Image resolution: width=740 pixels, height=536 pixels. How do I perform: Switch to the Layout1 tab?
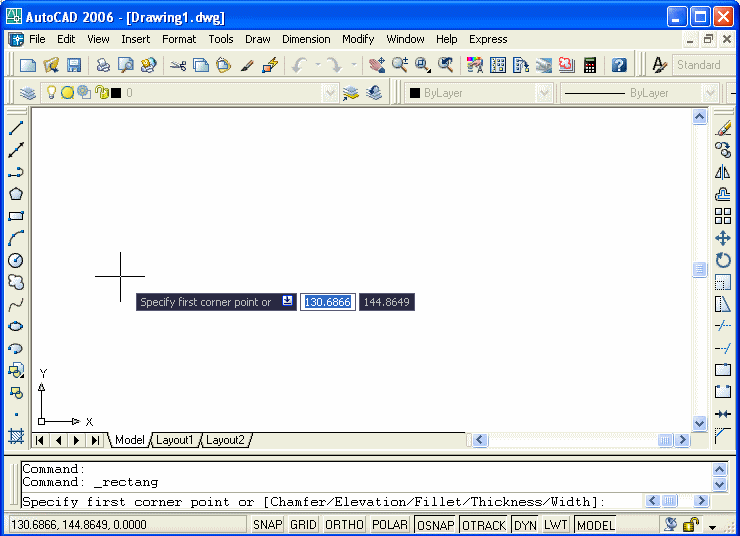pos(175,440)
